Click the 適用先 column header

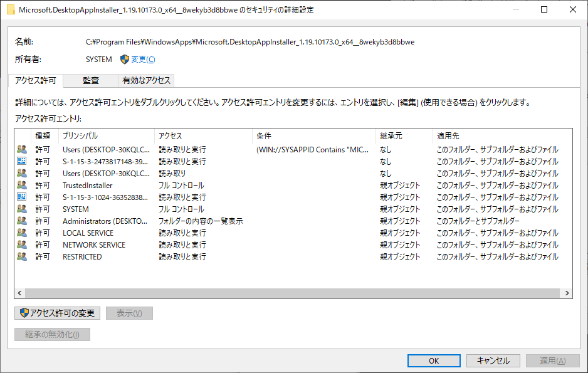[x=503, y=135]
